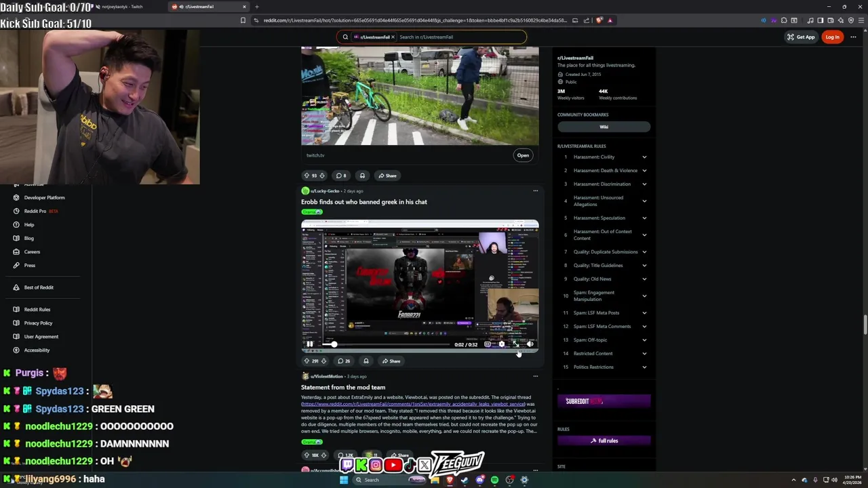The height and width of the screenshot is (488, 868).
Task: Open the Wiki community bookmark
Action: pos(604,127)
